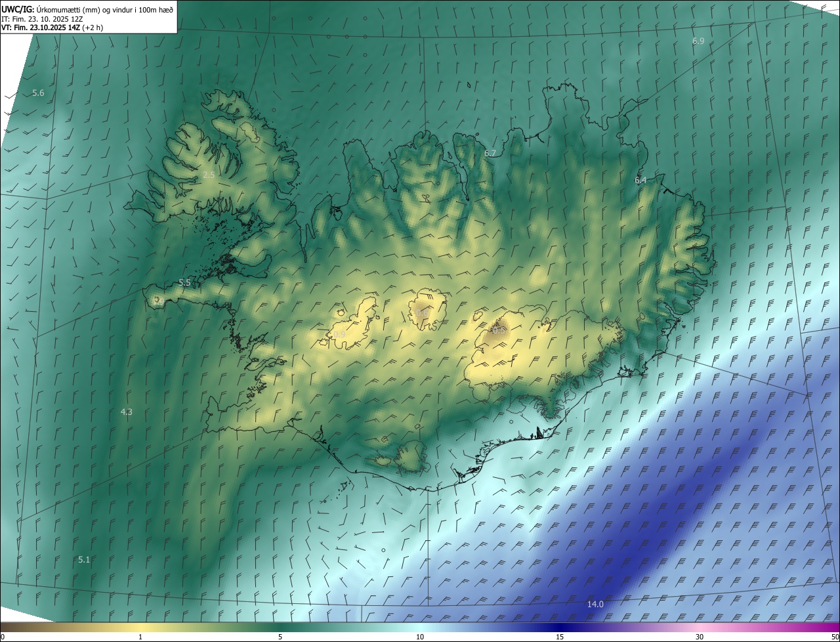Click the map title 'UWC/IG: Úrkomumætti (mm) og vindur'
Screen dimensions: 840x642
click(x=87, y=9)
